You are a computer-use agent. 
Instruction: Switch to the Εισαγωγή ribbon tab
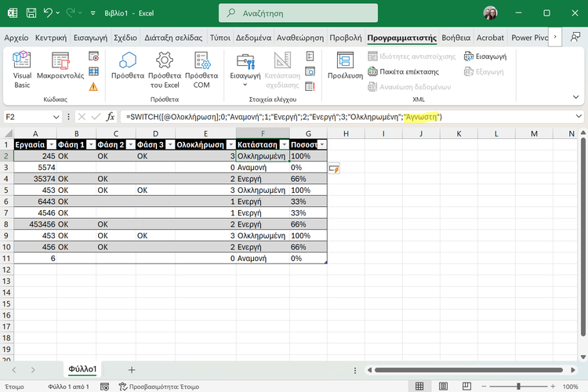click(x=91, y=37)
